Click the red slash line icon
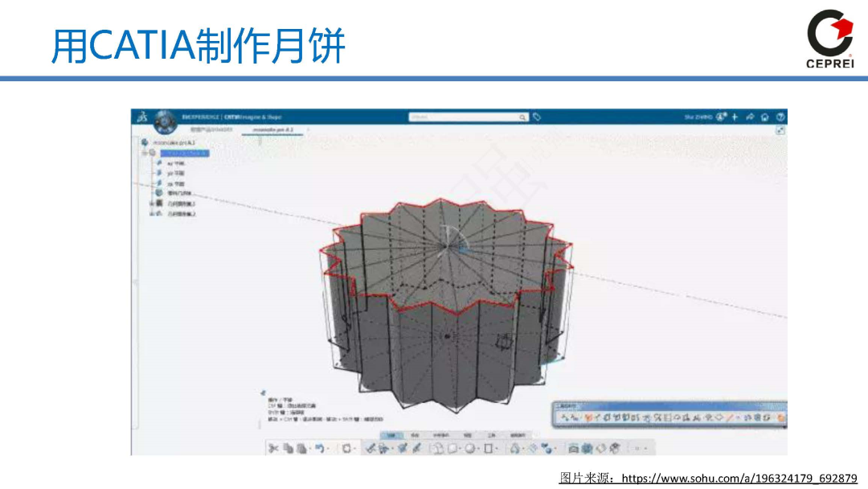The image size is (868, 489). [731, 418]
